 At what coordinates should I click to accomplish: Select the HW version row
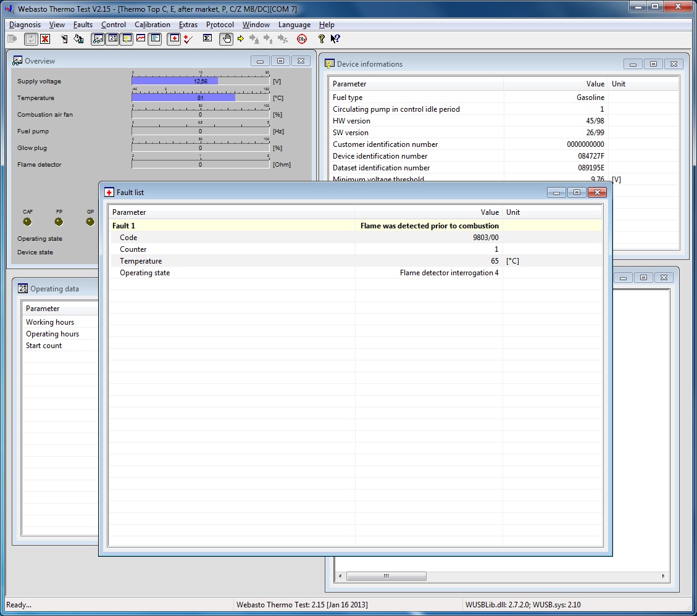point(504,121)
